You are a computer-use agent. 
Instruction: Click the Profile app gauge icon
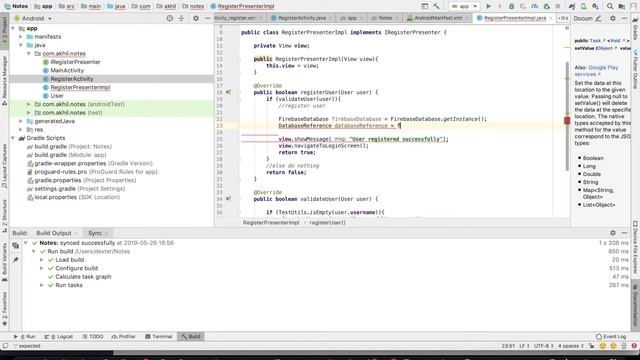click(535, 6)
